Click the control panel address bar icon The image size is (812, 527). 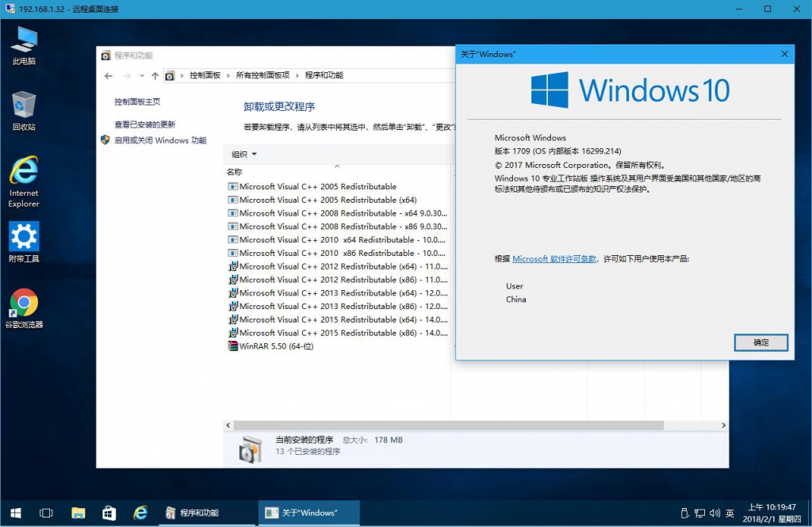pyautogui.click(x=170, y=76)
